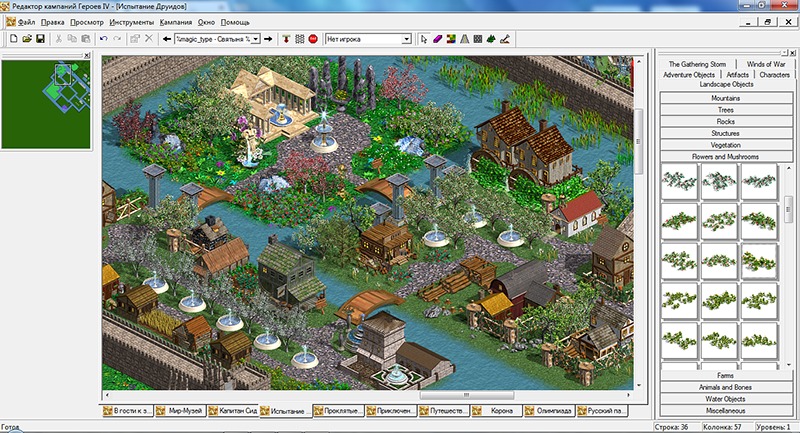This screenshot has height=433, width=800.
Task: Open the Помощь menu
Action: [235, 22]
